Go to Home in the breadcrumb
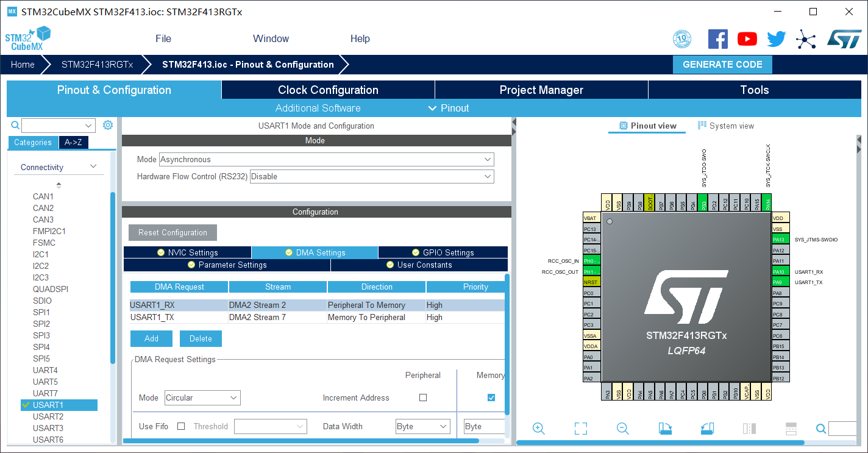Image resolution: width=868 pixels, height=453 pixels. pyautogui.click(x=23, y=65)
